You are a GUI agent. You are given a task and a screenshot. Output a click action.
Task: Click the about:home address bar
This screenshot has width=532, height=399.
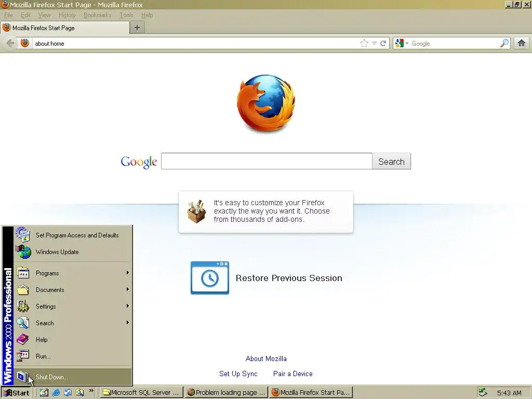pyautogui.click(x=195, y=44)
